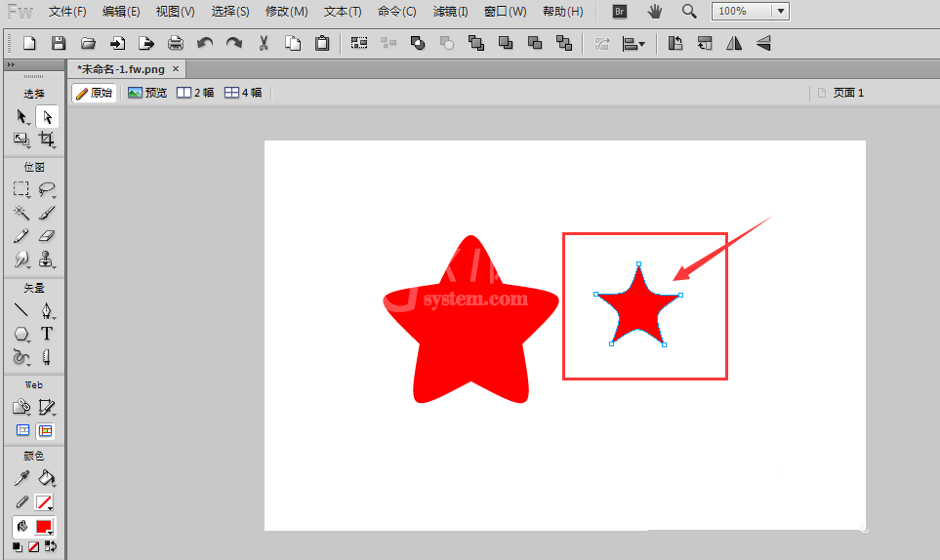This screenshot has height=560, width=940.
Task: Choose the Text tool
Action: tap(47, 334)
